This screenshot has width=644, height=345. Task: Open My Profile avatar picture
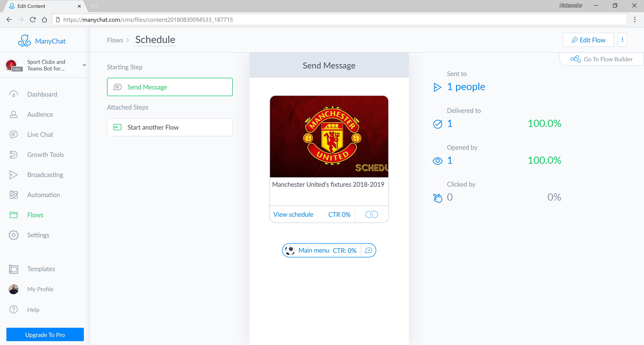click(13, 289)
